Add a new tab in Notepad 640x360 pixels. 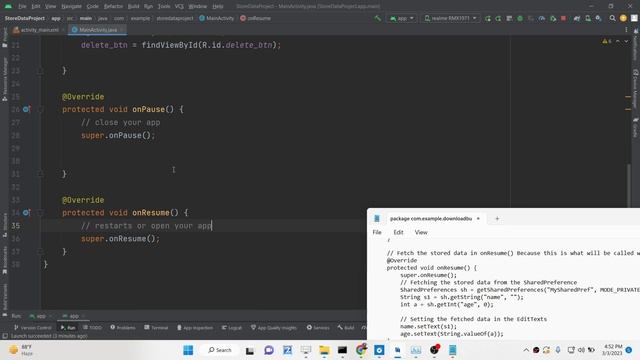(x=497, y=219)
